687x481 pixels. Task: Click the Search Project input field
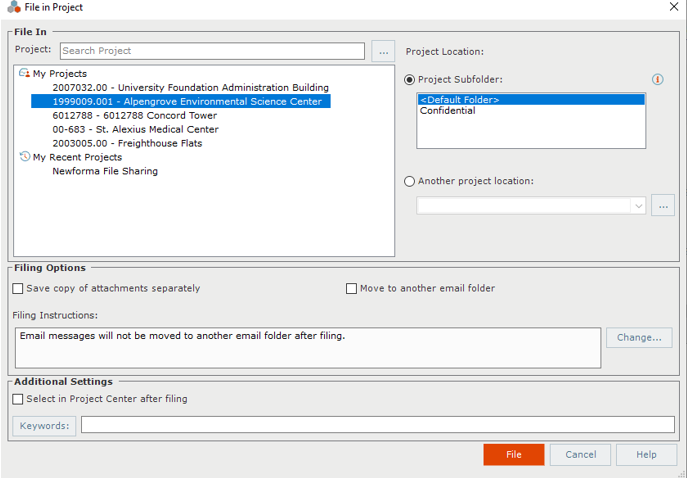click(212, 51)
